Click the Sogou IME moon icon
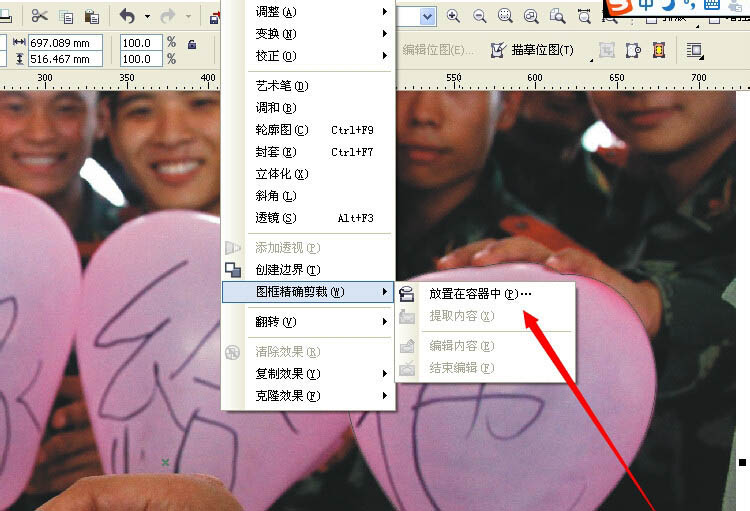The image size is (750, 511). point(669,5)
